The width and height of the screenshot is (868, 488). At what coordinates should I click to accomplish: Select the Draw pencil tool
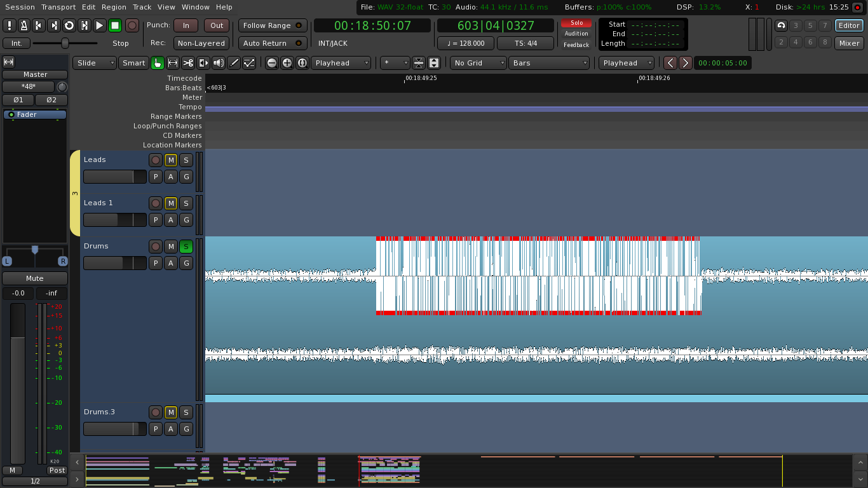coord(234,63)
